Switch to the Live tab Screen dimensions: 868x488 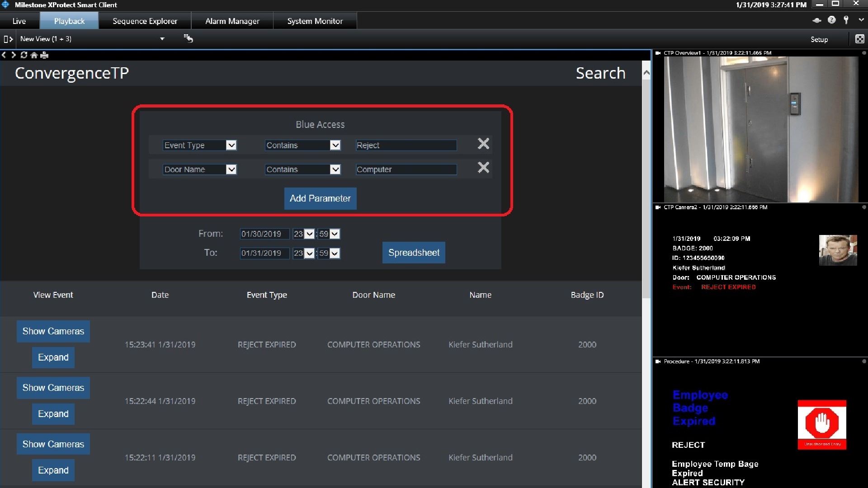pos(19,21)
